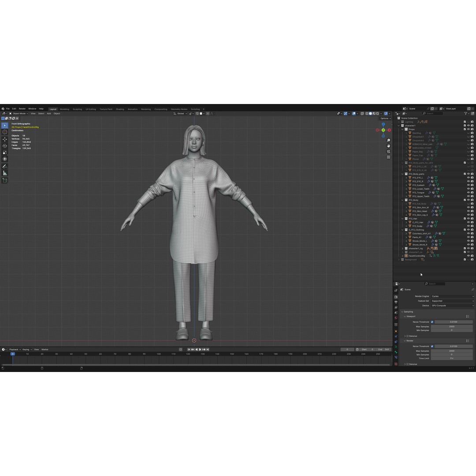Enable solid viewport shading
This screenshot has height=476, width=476.
click(x=370, y=114)
